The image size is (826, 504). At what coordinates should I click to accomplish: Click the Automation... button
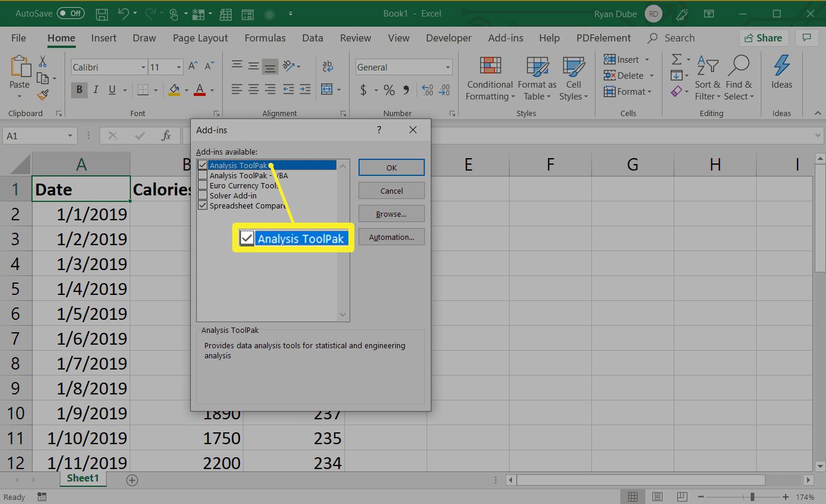(x=392, y=237)
